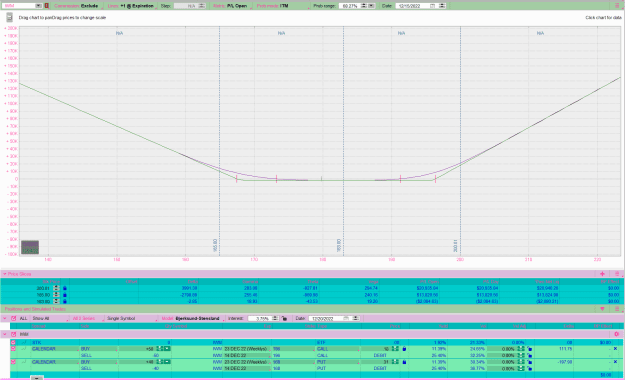Open the symbol selector dropdown arrow
Image resolution: width=625 pixels, height=380 pixels.
pos(38,6)
